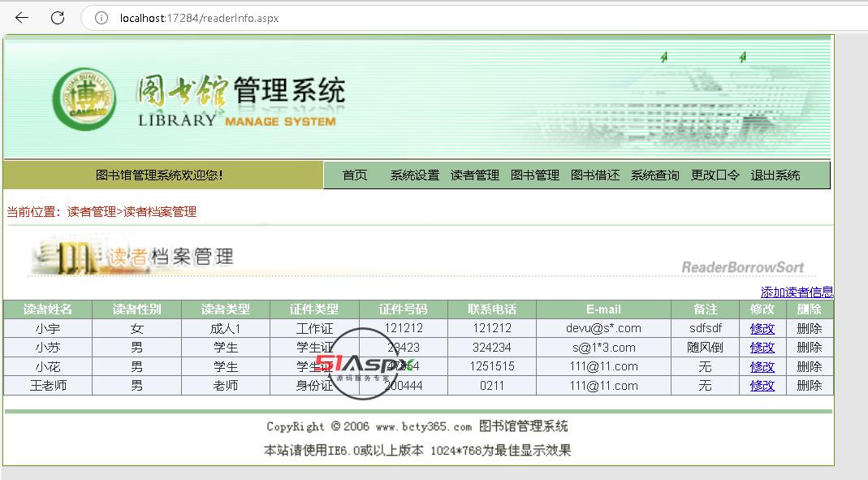Open the 图书借还 menu
This screenshot has width=868, height=480.
point(595,175)
